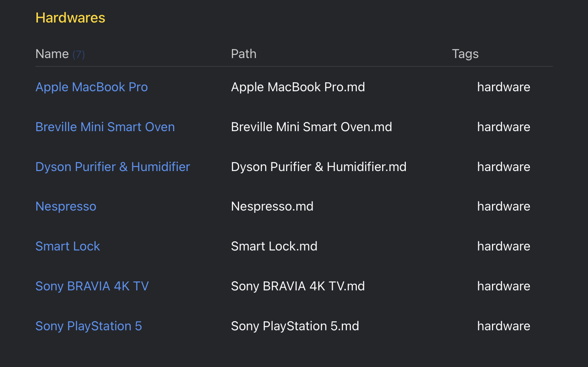Click the Nespresso.md path cell

click(272, 206)
